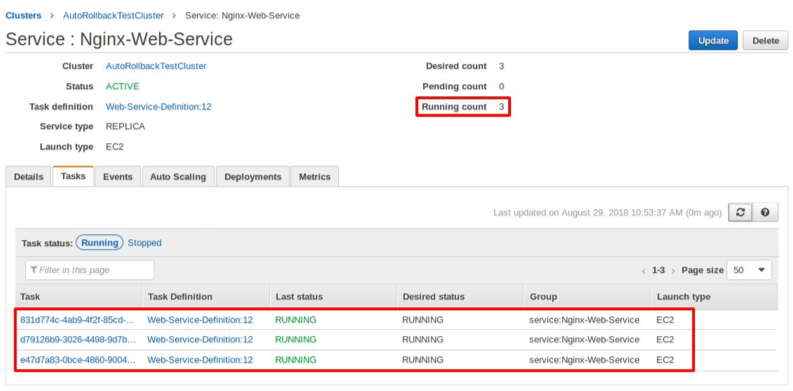The height and width of the screenshot is (391, 793).
Task: Open AutoRollbackTestCluster breadcrumb link
Action: 113,16
